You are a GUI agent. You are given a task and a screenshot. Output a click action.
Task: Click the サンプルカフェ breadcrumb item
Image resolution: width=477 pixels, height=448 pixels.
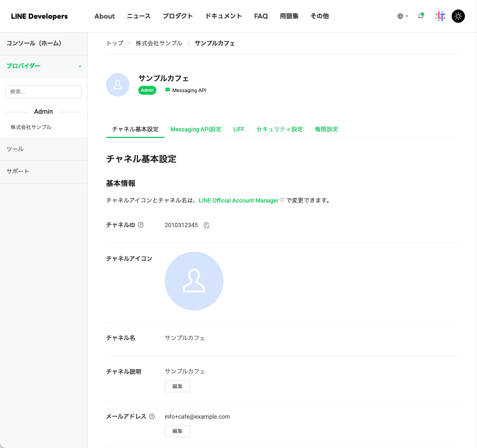click(215, 43)
